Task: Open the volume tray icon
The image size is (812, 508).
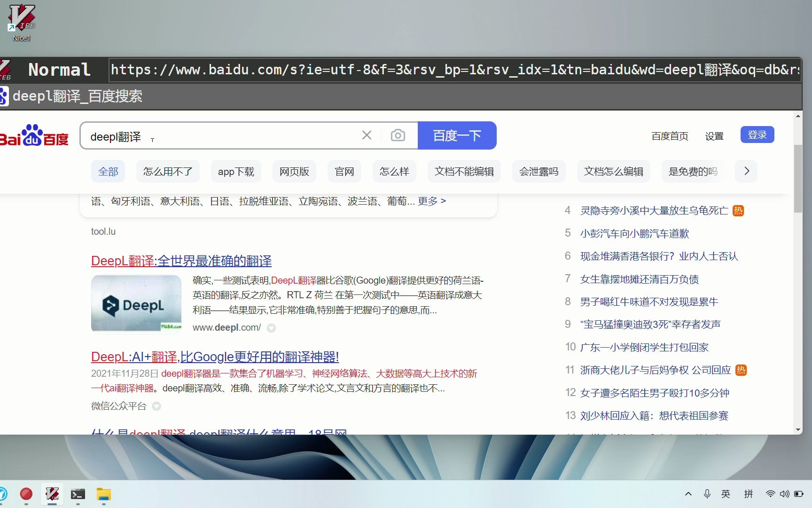Action: [784, 494]
